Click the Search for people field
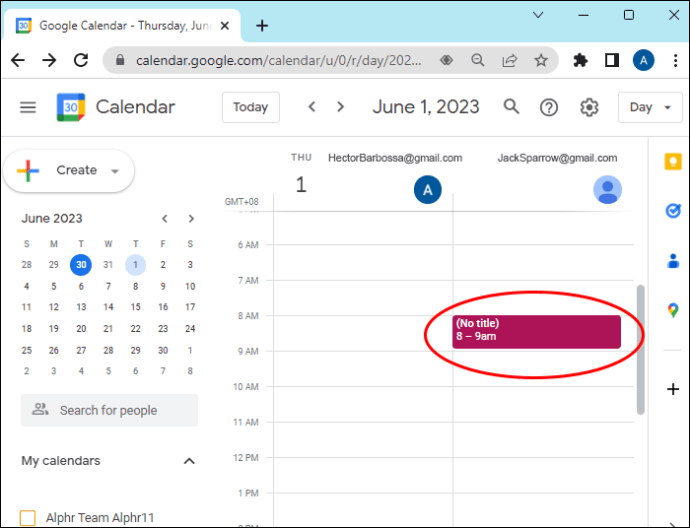This screenshot has height=528, width=690. pyautogui.click(x=109, y=410)
